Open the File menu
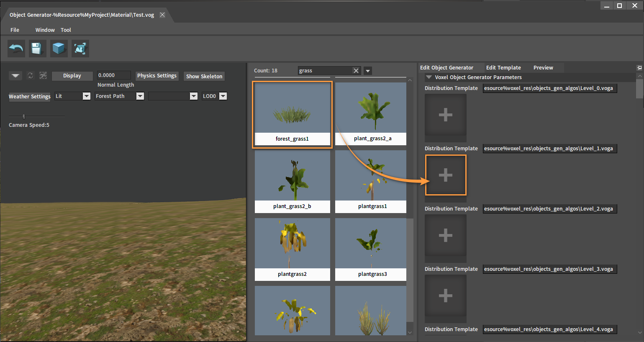Image resolution: width=644 pixels, height=342 pixels. (x=15, y=30)
